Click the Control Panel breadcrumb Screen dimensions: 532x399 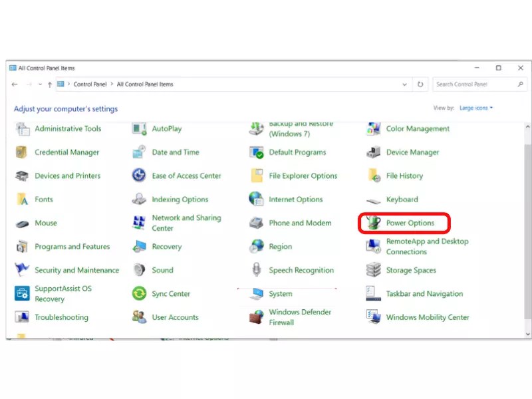pos(90,84)
